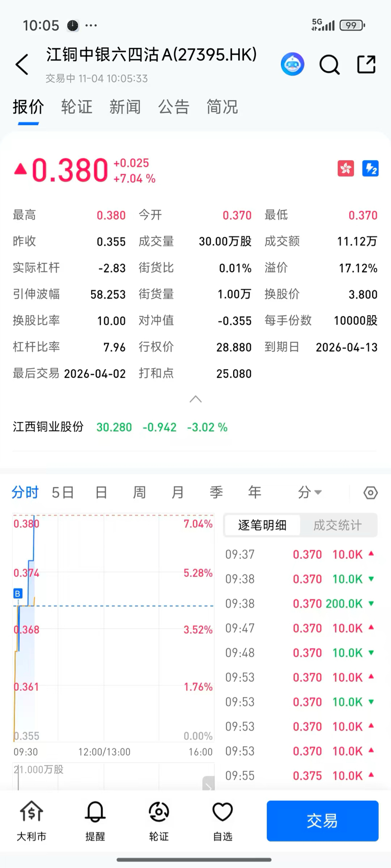Tap 最后交易 date 2026-04-02
391x868 pixels.
click(95, 374)
